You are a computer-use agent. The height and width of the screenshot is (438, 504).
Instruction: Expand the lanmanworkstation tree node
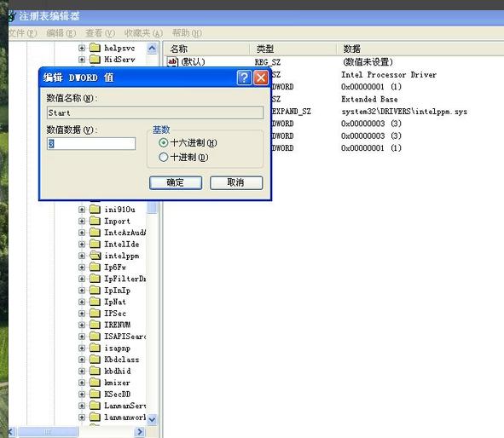(x=82, y=418)
